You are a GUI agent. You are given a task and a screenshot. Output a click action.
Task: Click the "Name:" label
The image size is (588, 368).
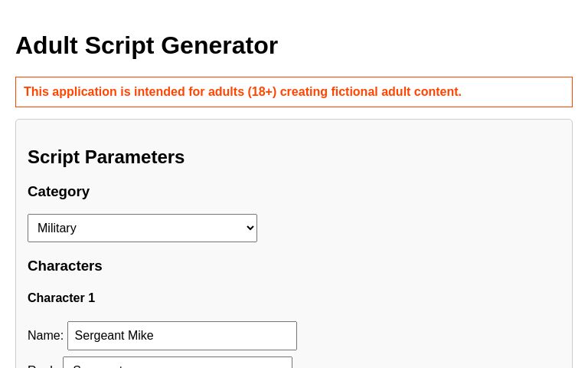tap(45, 336)
